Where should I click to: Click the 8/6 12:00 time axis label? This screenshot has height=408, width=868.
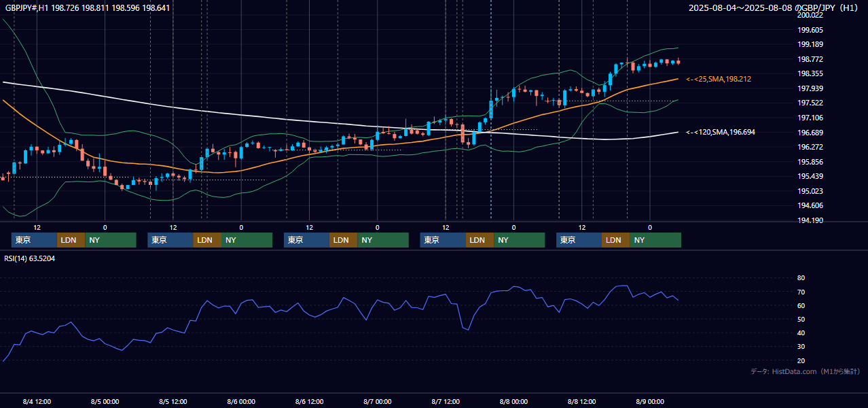(x=309, y=402)
